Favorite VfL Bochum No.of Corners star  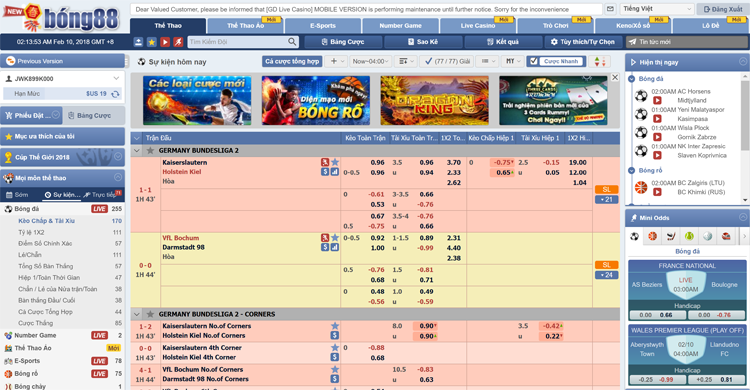335,369
